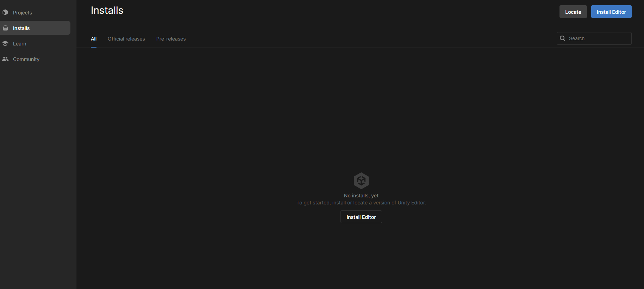Select the Installs sidebar label
Screen dimensions: 644x289
21,28
